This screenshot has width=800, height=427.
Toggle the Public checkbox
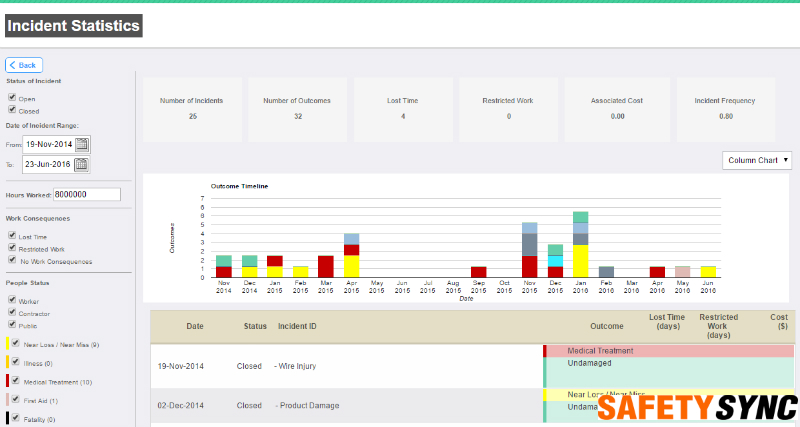tap(12, 324)
